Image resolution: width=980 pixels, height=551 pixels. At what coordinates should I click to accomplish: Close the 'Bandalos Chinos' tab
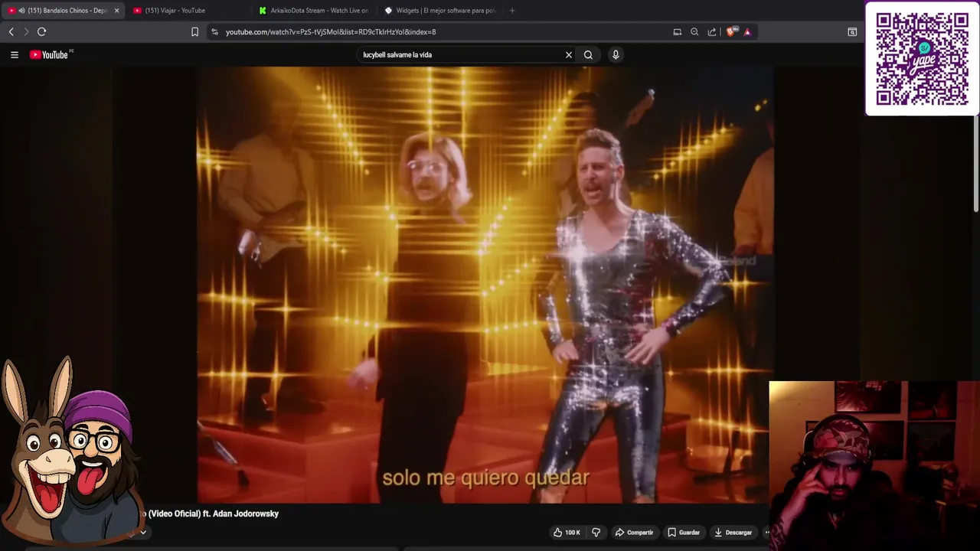116,11
